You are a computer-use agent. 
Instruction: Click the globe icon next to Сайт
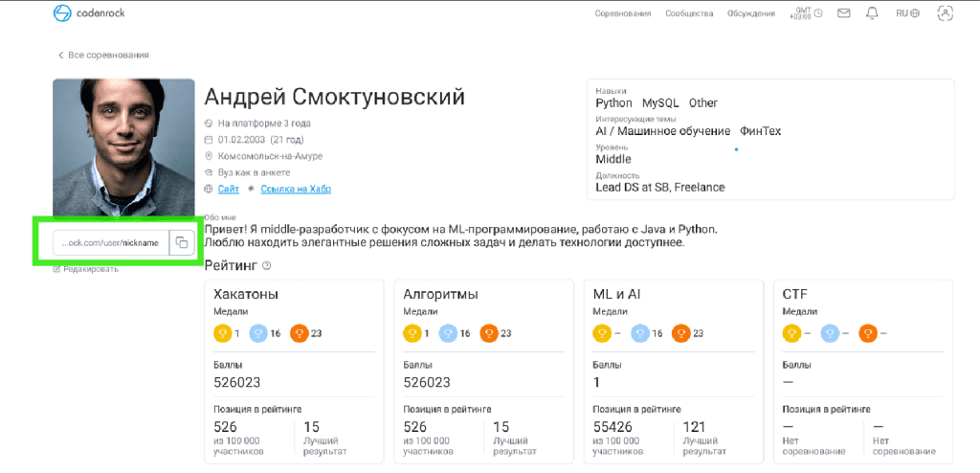pyautogui.click(x=209, y=189)
